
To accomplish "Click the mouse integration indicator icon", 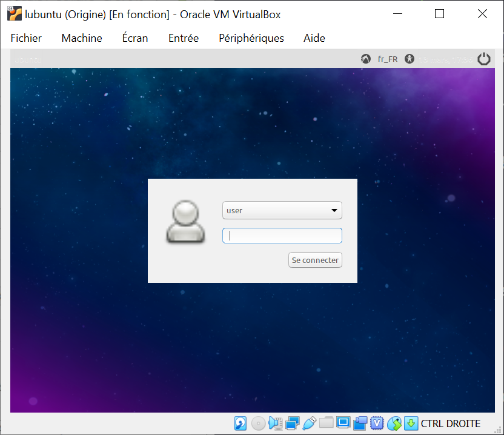I will point(394,423).
